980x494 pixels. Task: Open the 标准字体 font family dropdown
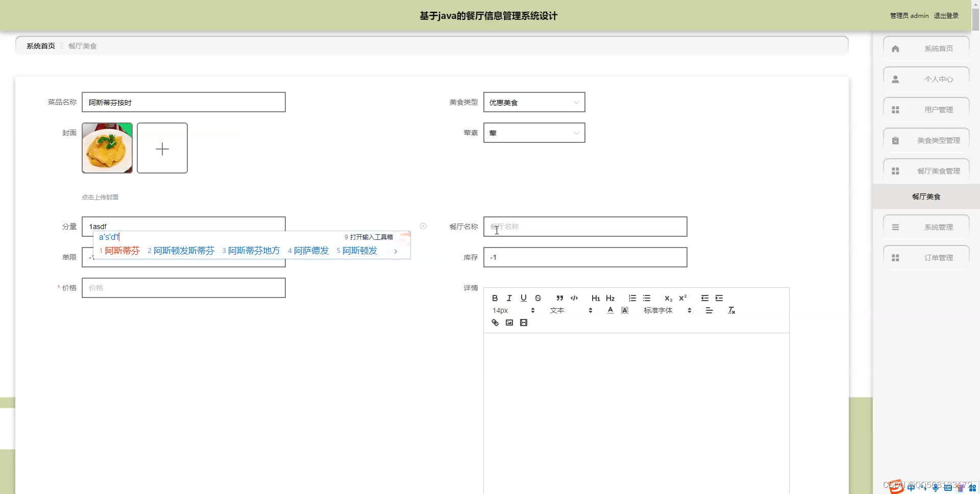(667, 310)
